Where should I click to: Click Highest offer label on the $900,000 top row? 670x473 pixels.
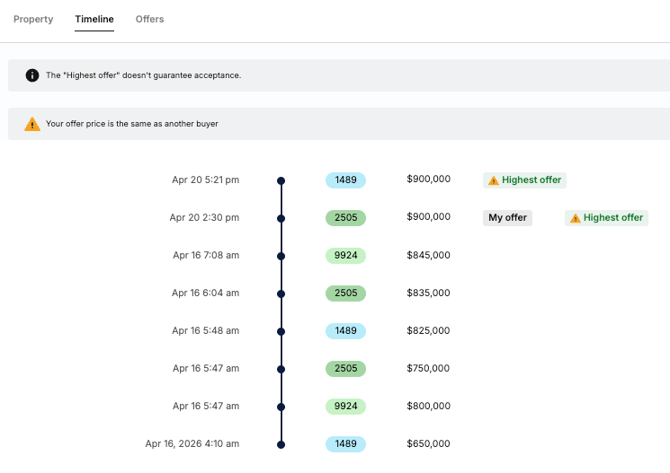click(x=531, y=181)
